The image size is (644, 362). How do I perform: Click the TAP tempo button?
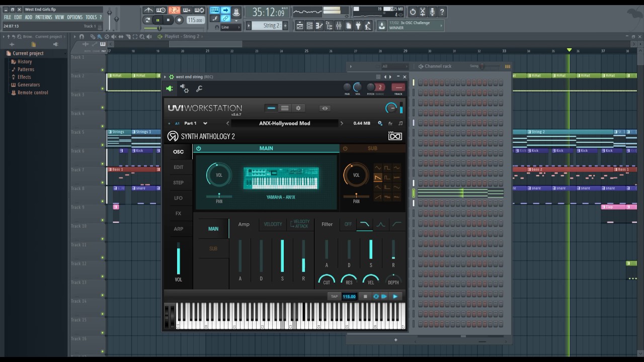coord(334,297)
